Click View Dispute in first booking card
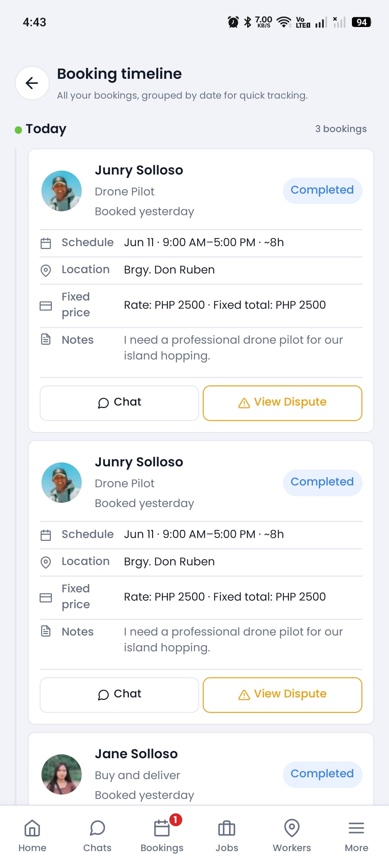389x868 pixels. click(282, 403)
